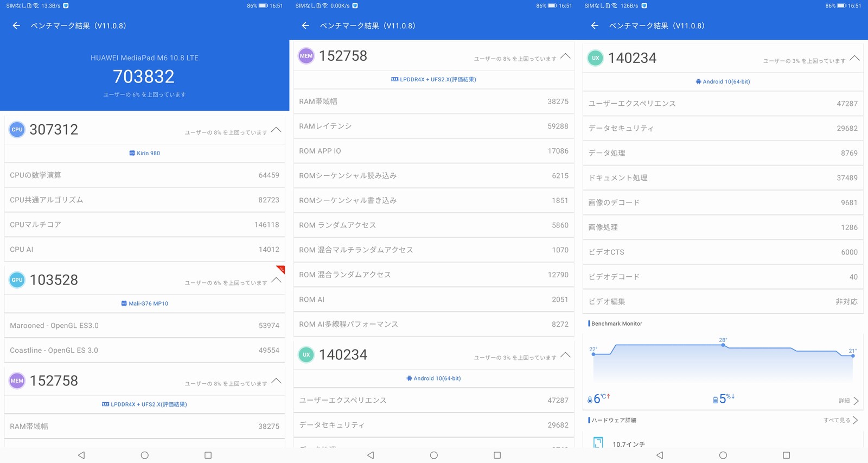Viewport: 868px width, 463px height.
Task: Select the CPUマルチコア result row
Action: (144, 225)
